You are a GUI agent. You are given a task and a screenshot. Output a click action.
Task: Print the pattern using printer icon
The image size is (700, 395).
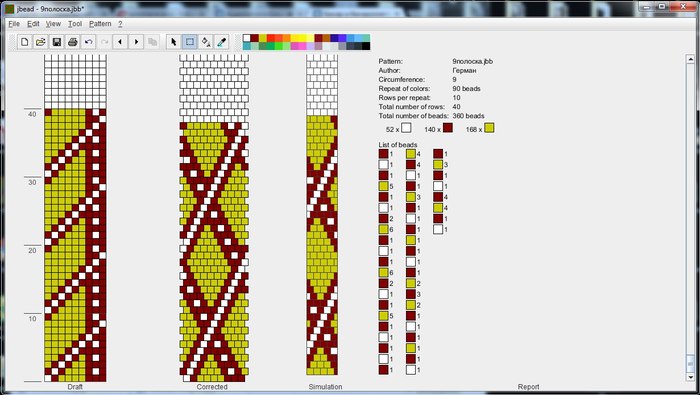(x=73, y=42)
